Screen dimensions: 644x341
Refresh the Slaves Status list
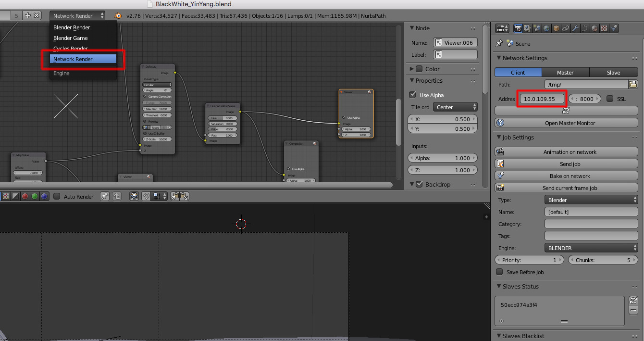click(633, 300)
